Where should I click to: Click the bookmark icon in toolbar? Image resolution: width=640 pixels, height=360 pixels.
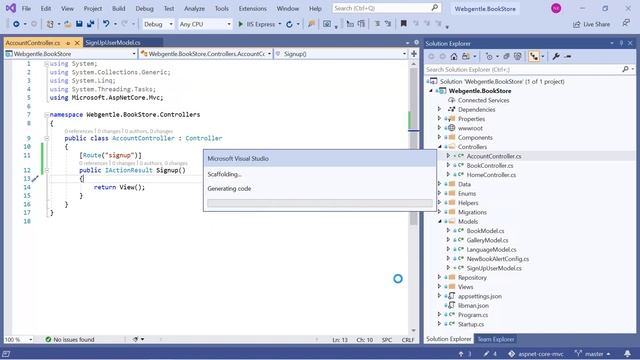coord(403,24)
